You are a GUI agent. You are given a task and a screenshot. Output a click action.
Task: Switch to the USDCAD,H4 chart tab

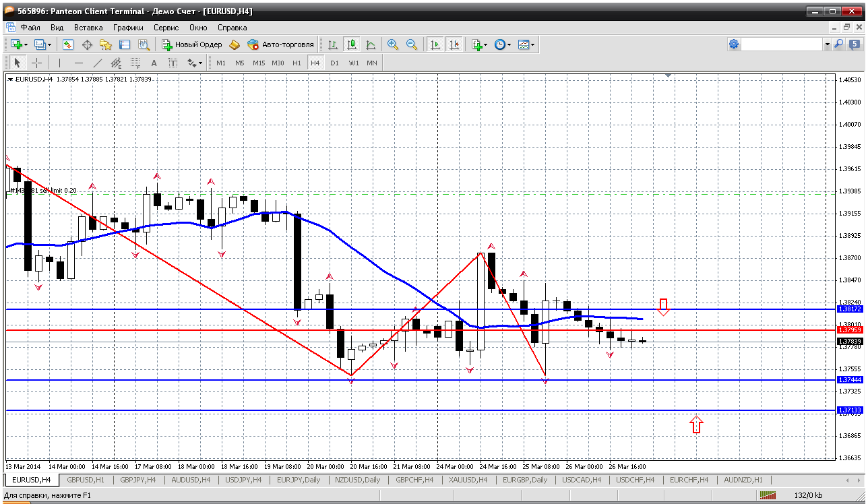582,480
